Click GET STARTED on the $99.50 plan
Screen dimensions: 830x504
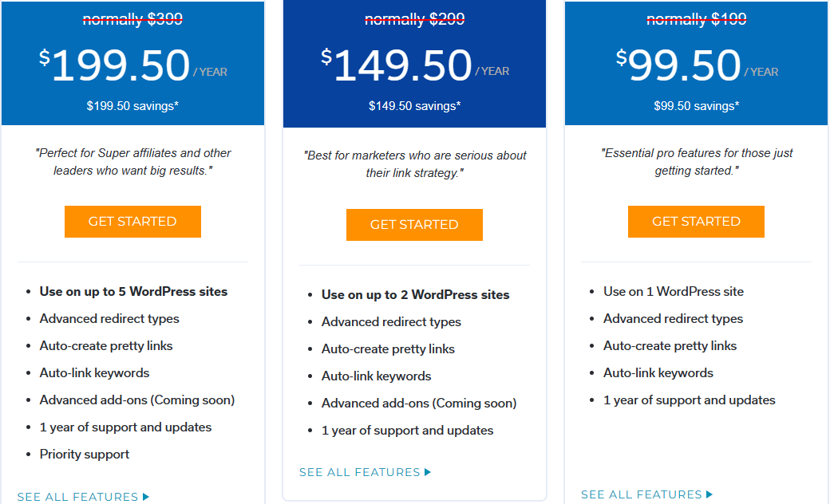point(696,222)
